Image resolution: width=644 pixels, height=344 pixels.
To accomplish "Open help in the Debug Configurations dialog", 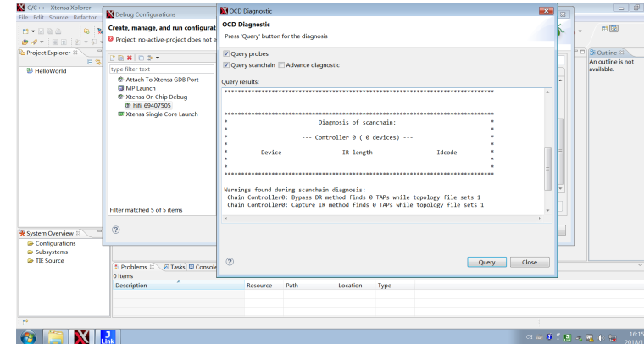I will 116,230.
